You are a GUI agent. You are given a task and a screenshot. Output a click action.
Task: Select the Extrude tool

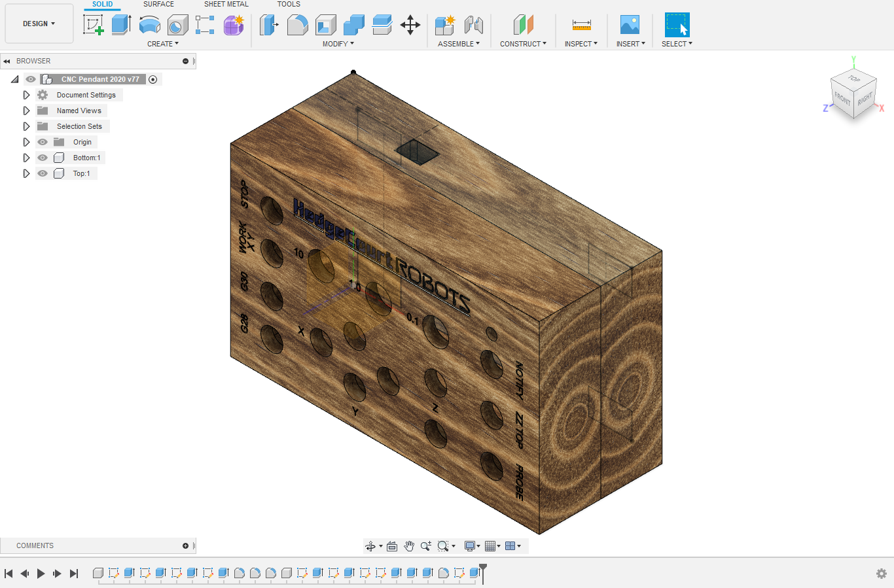pyautogui.click(x=122, y=25)
